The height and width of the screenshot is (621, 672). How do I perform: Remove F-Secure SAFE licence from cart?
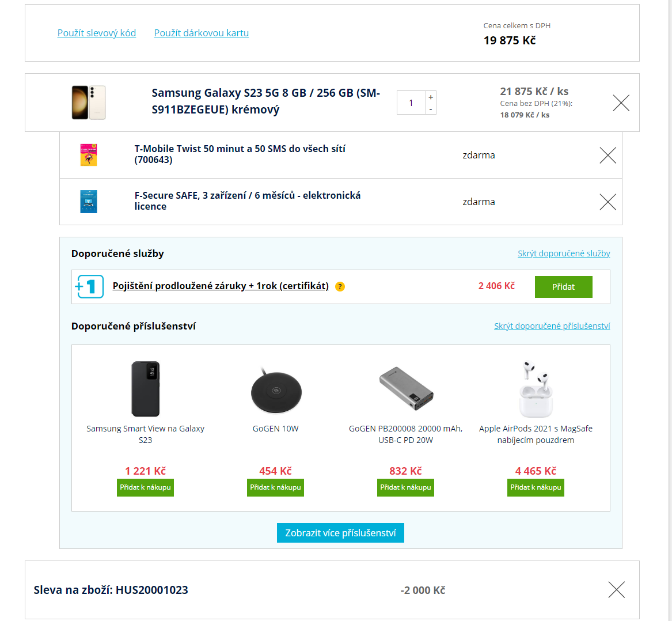pos(608,202)
